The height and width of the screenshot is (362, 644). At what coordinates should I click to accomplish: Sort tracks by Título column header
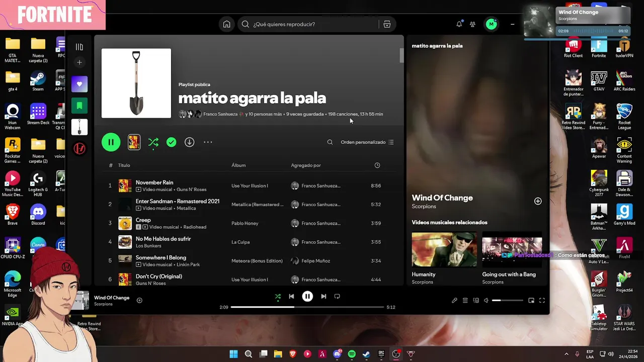click(x=124, y=165)
